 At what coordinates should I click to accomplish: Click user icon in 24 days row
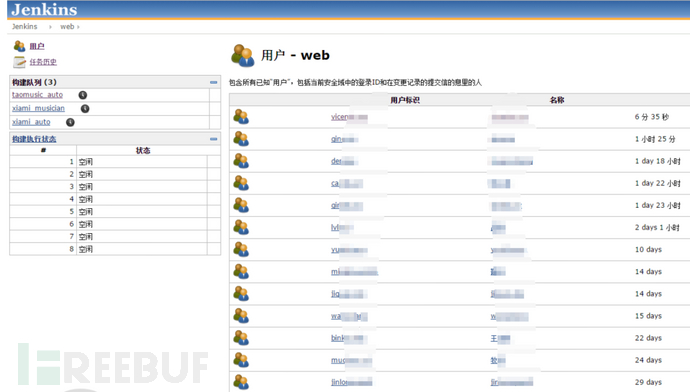point(241,360)
